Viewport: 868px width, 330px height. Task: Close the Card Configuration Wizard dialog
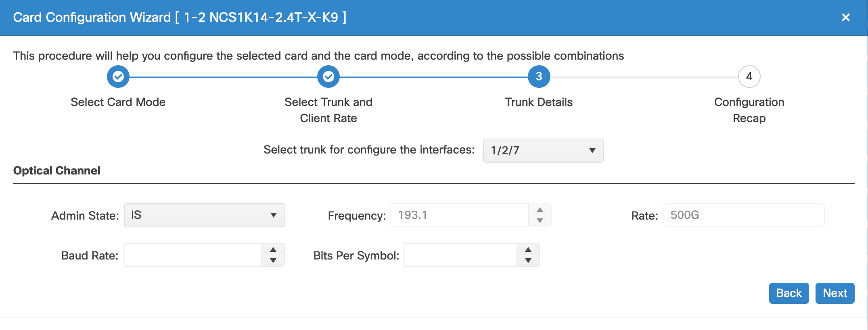[x=846, y=17]
